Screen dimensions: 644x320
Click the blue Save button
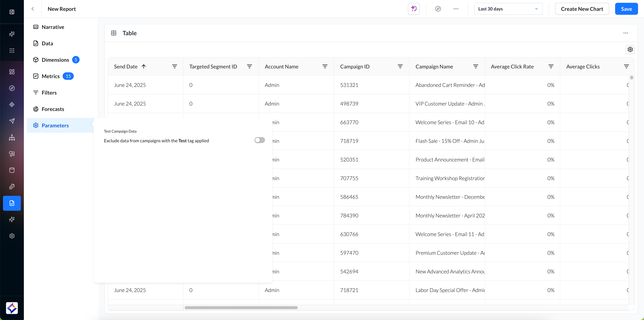[x=626, y=9]
